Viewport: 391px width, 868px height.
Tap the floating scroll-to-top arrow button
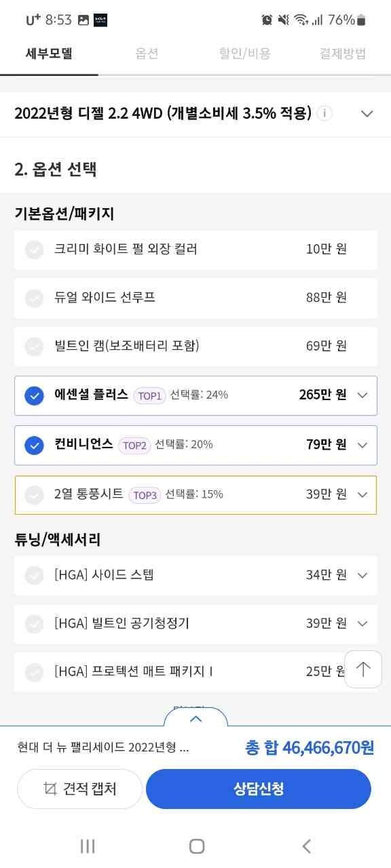362,669
